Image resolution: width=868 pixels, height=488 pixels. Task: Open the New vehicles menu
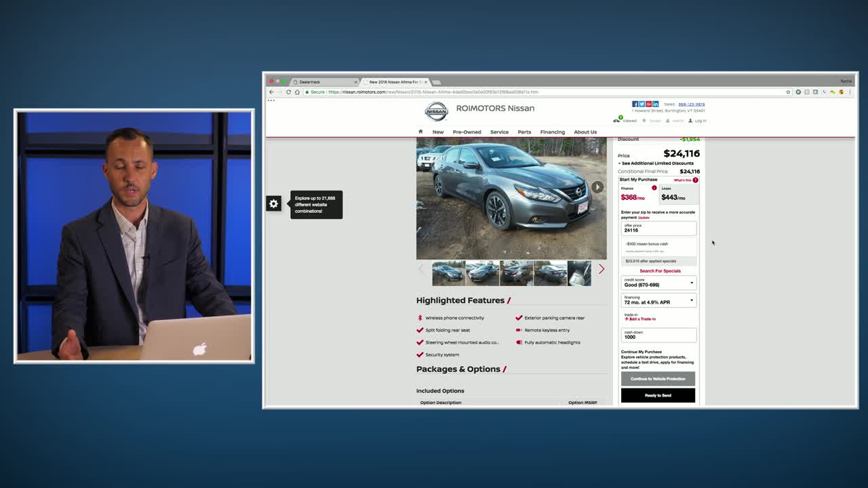[438, 132]
